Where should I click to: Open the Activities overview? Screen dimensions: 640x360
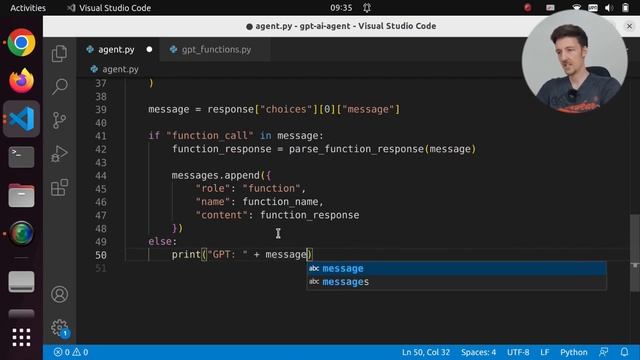28,8
